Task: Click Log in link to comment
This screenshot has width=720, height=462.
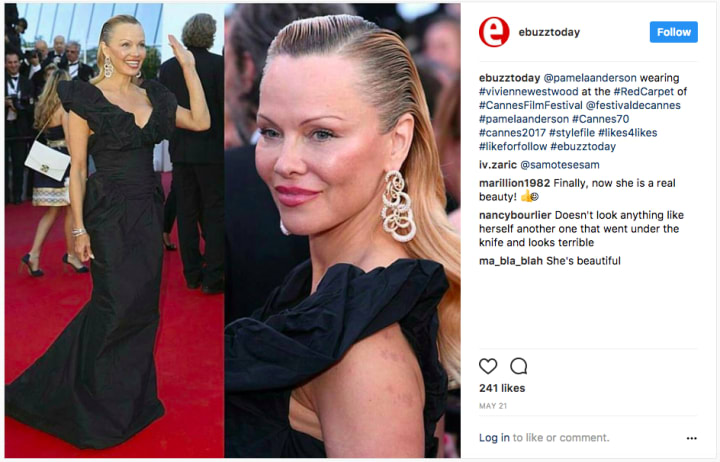Action: point(494,438)
